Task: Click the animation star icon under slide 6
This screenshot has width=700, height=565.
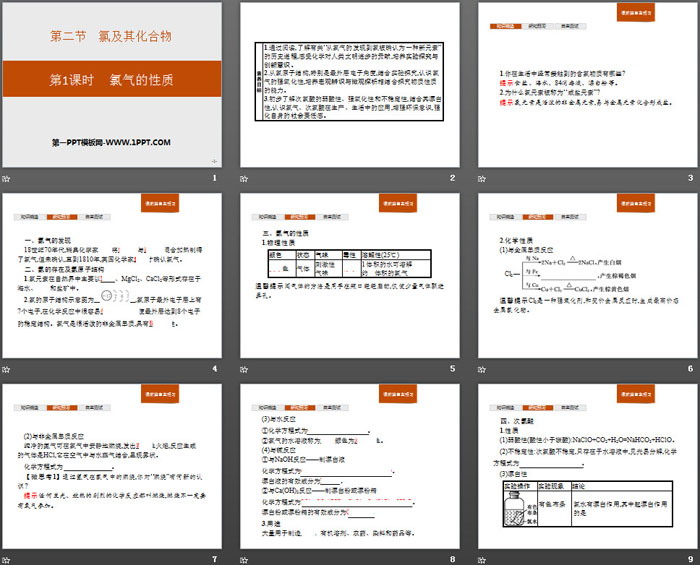Action: (483, 368)
